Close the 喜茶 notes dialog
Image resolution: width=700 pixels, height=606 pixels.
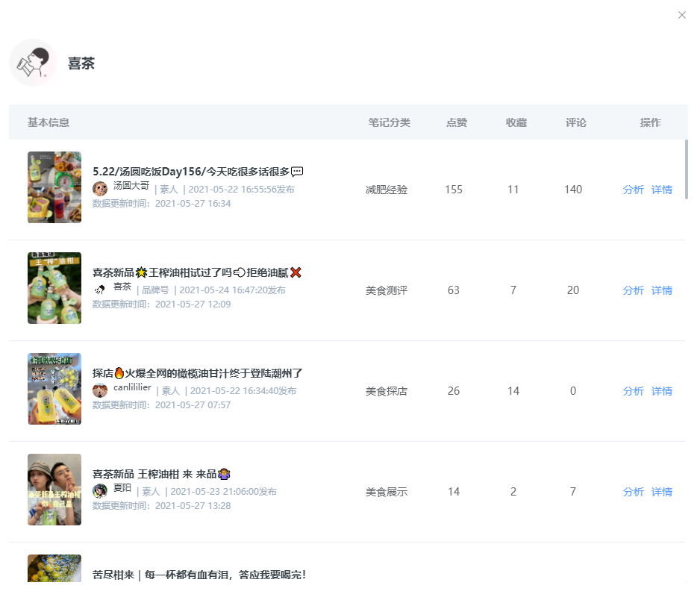[681, 15]
